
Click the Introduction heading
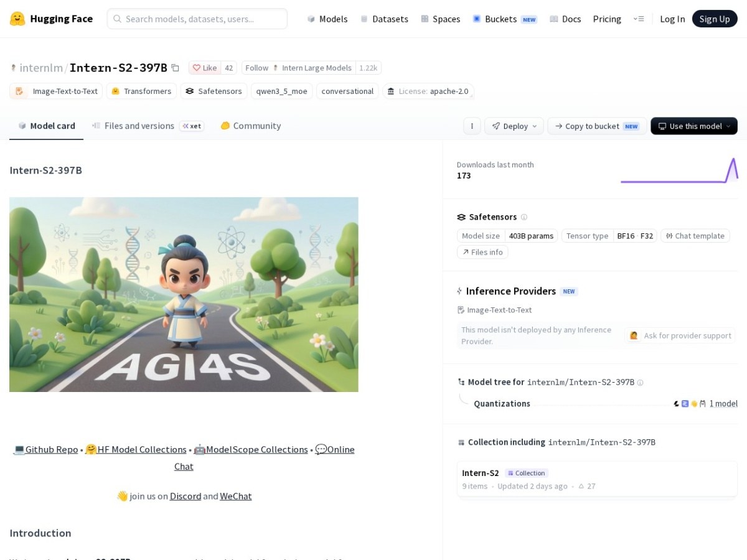[40, 533]
